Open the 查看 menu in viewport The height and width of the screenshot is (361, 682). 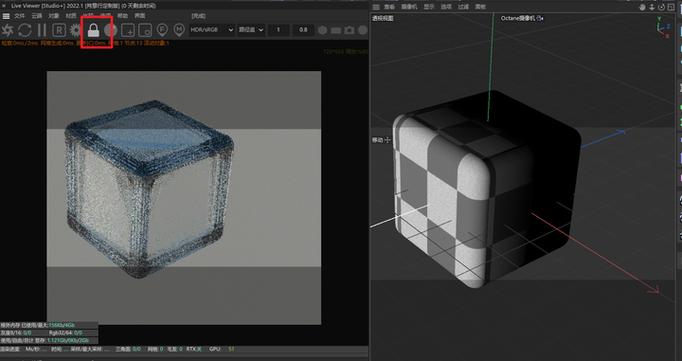pos(389,7)
